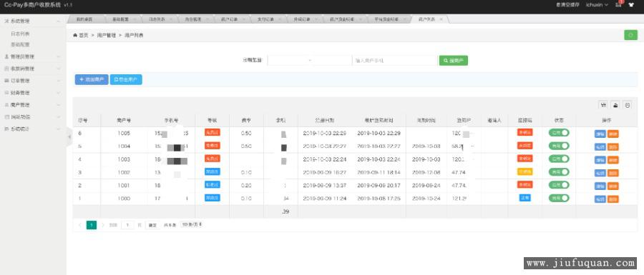Edit merchant 1004 with blue button

600,146
